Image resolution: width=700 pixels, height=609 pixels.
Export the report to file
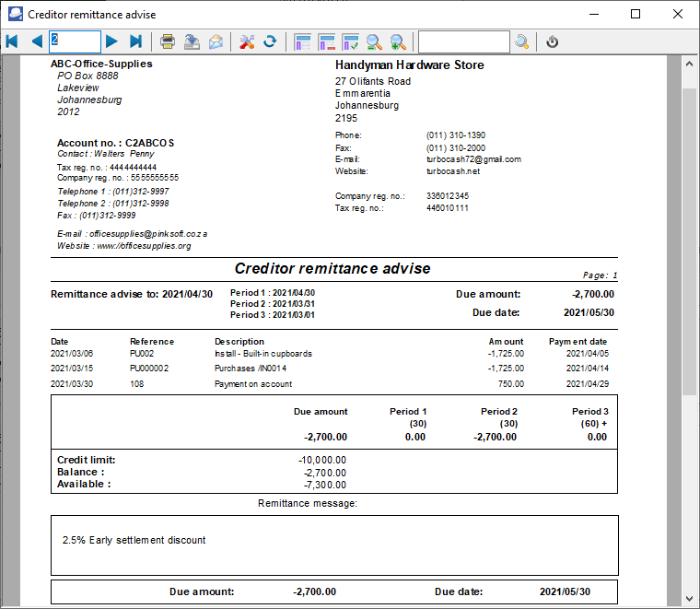(192, 41)
